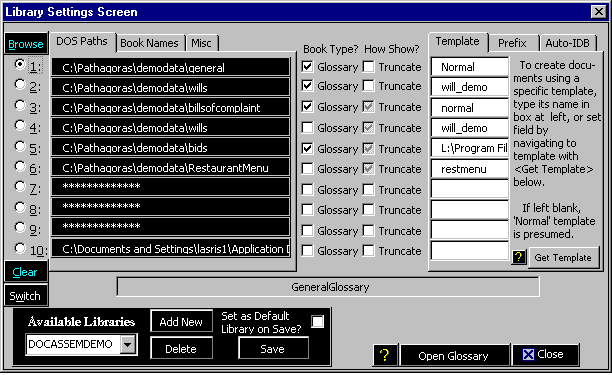
Task: Check Glossary for row 6 RestaurantMenu
Action: coord(308,169)
